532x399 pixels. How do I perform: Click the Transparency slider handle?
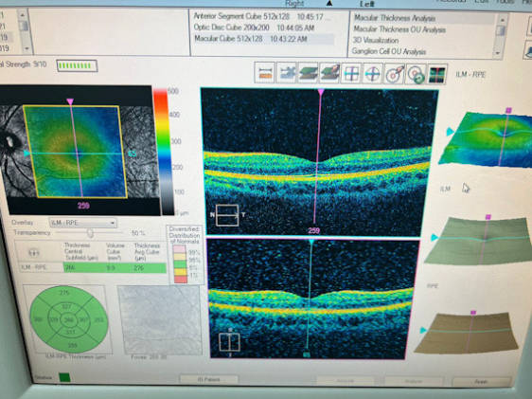click(x=90, y=233)
